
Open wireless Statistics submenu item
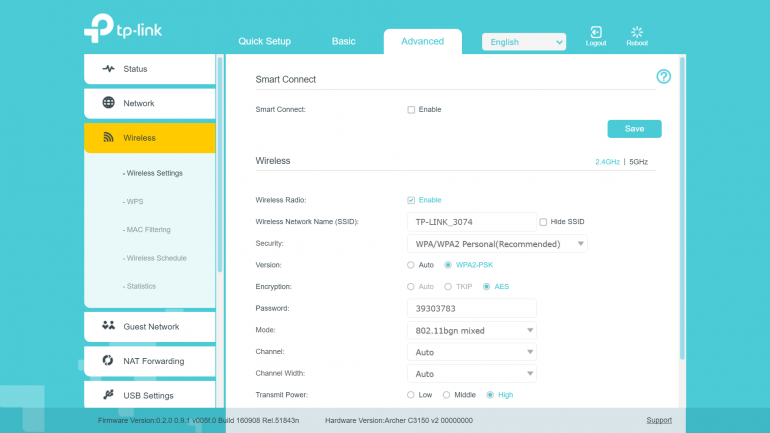click(139, 286)
